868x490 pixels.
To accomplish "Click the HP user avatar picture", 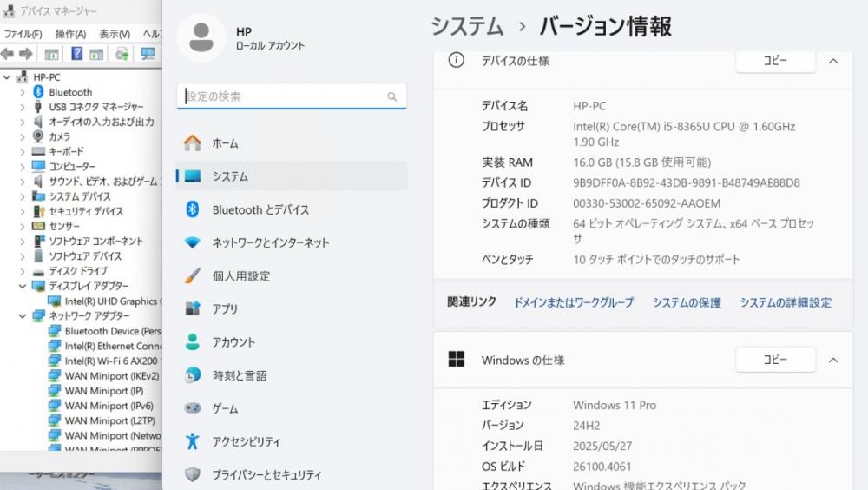I will pyautogui.click(x=201, y=37).
